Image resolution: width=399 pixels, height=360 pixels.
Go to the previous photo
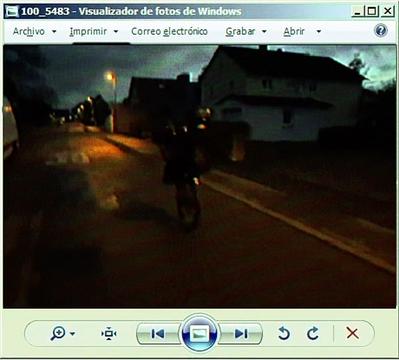pos(158,333)
